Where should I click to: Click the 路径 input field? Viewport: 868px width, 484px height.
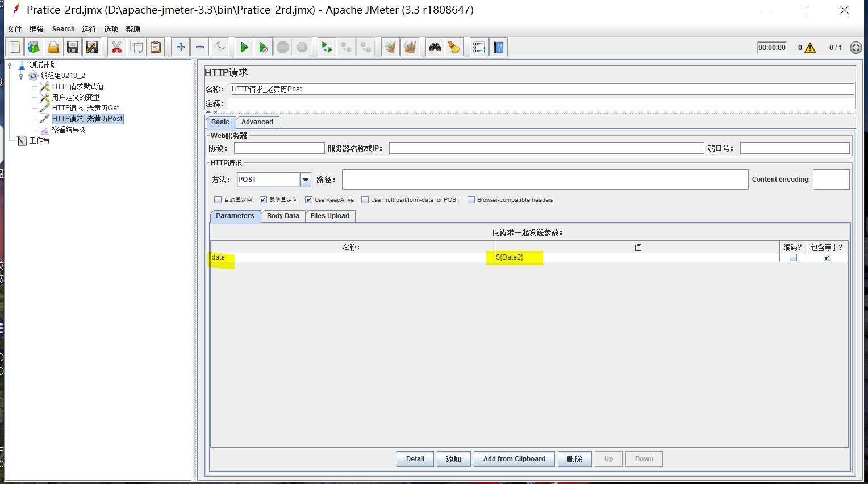545,180
